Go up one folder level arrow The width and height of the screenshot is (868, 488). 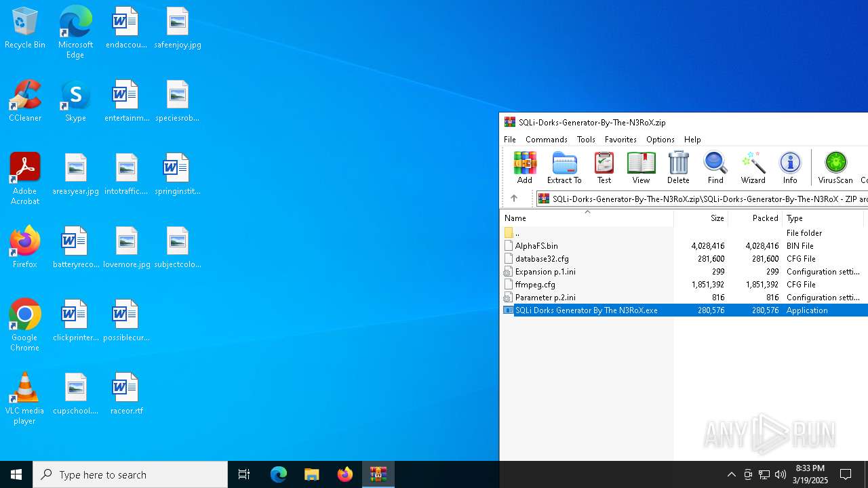(514, 199)
